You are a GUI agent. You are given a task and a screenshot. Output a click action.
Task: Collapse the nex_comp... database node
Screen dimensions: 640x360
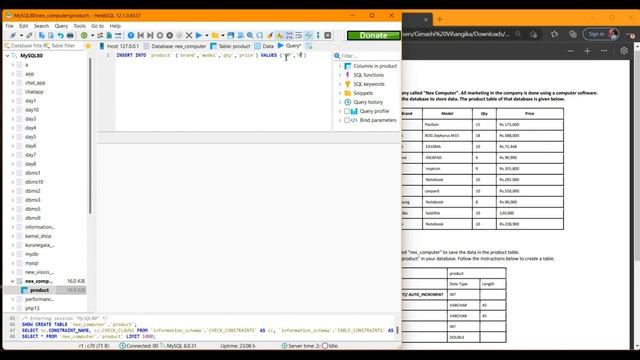[13, 281]
